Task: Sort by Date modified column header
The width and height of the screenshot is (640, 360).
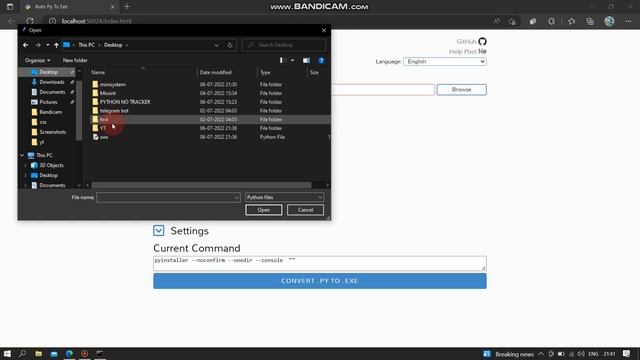Action: click(x=227, y=72)
